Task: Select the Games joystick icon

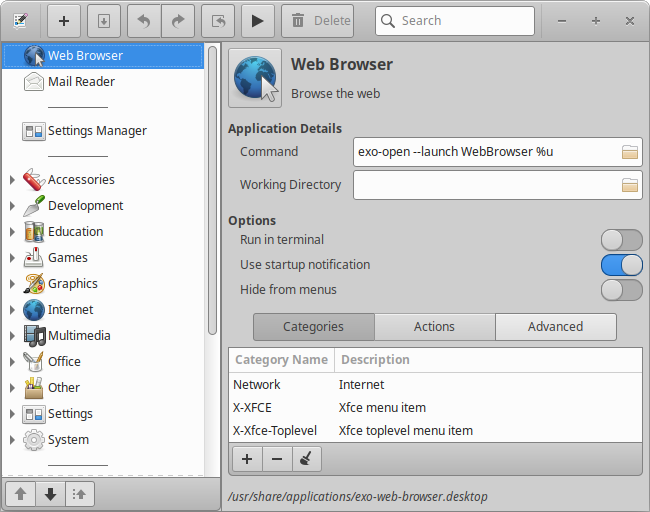Action: [x=34, y=258]
